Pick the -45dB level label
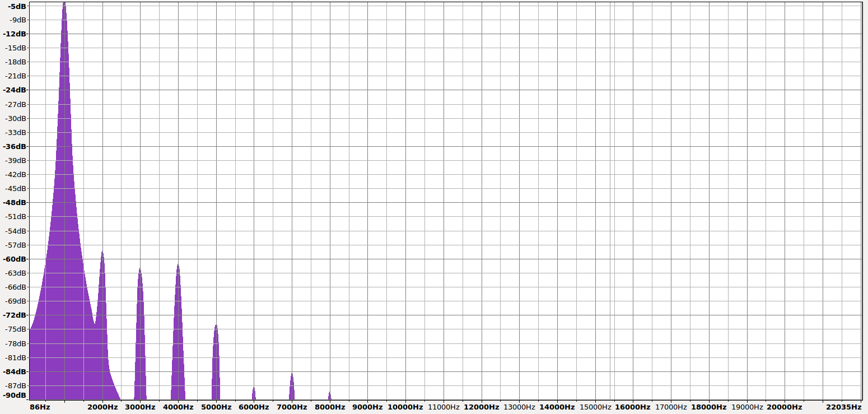 click(x=15, y=188)
